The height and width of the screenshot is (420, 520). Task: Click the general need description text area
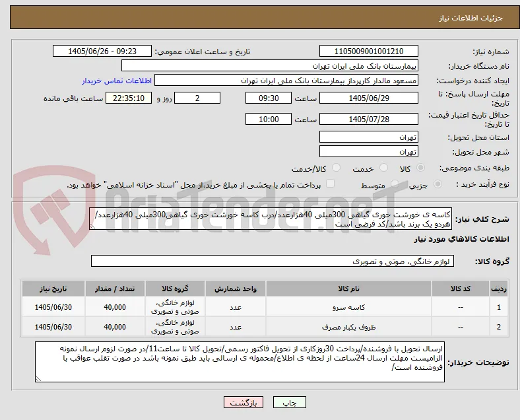[271, 219]
